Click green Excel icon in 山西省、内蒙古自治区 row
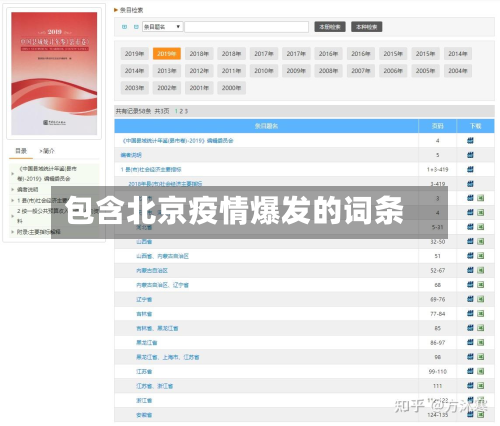 click(480, 256)
